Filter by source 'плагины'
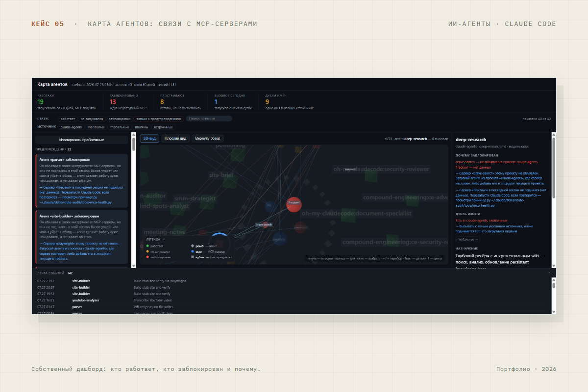588x392 pixels. click(x=142, y=127)
